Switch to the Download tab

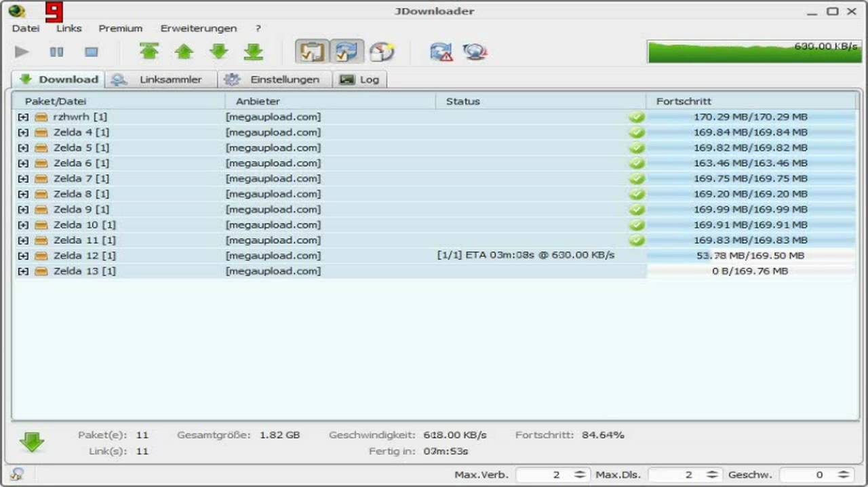[58, 79]
